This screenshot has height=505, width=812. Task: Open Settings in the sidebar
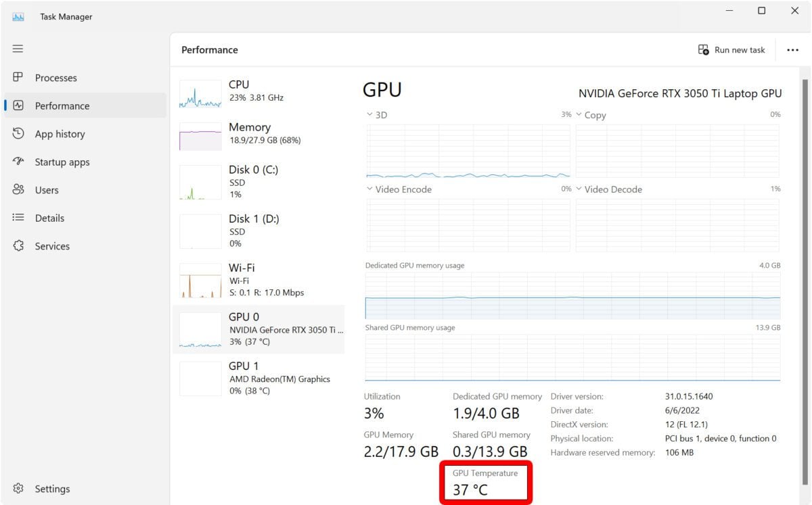85,489
